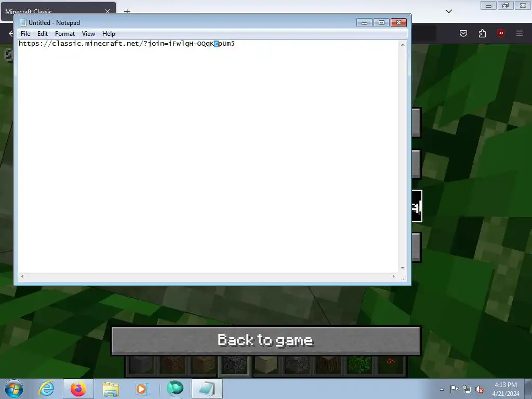The image size is (532, 399).
Task: Click the network tray icon
Action: coord(467,389)
